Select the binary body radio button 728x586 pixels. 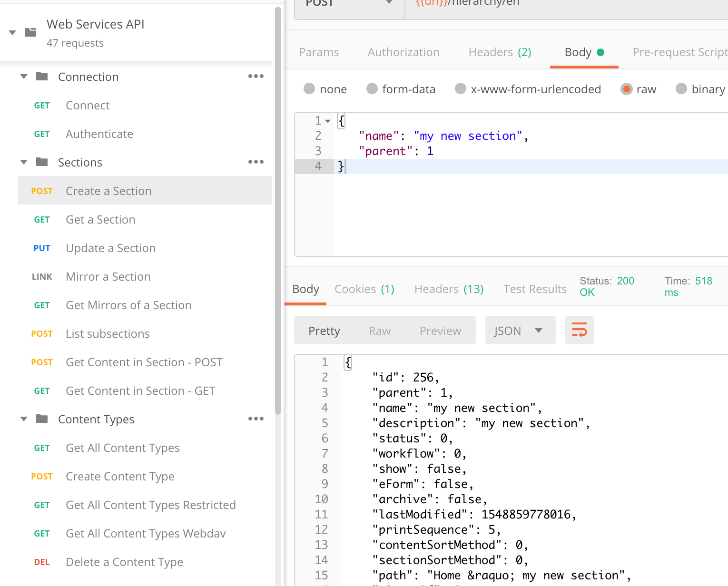click(681, 89)
